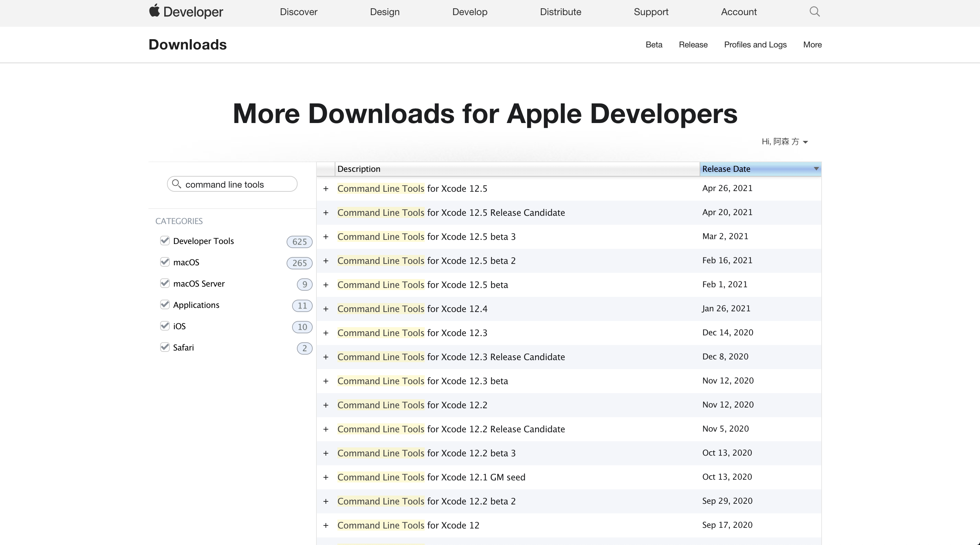Screen dimensions: 980x545
Task: Expand the Xcode 12.3 beta row
Action: pos(326,381)
